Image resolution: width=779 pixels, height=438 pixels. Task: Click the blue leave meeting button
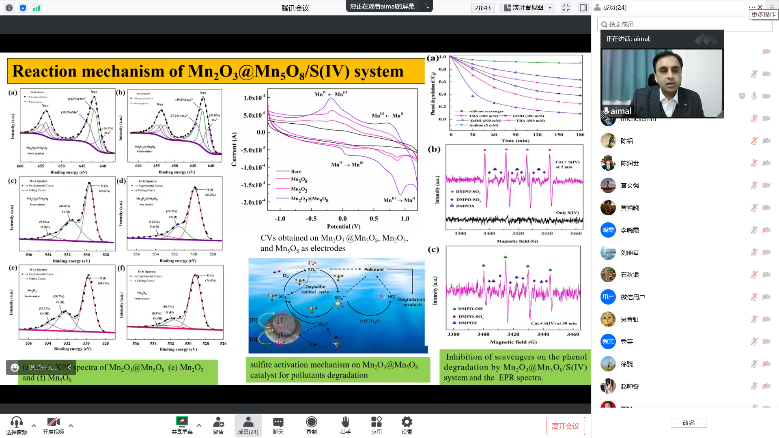click(565, 425)
